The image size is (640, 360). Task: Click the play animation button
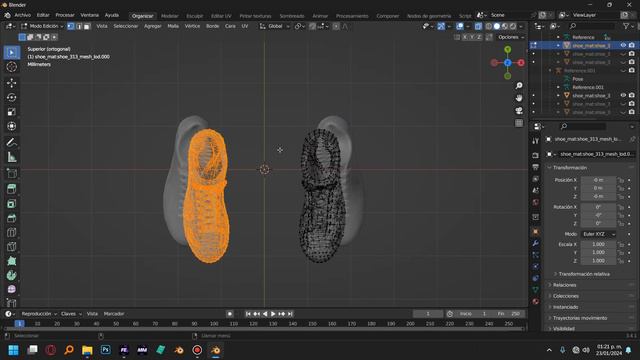click(273, 314)
